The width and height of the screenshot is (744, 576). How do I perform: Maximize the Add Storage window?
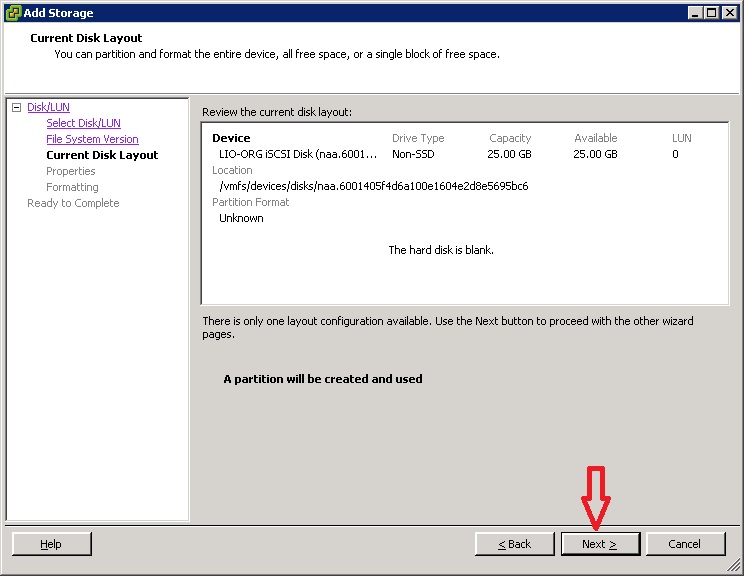point(711,12)
